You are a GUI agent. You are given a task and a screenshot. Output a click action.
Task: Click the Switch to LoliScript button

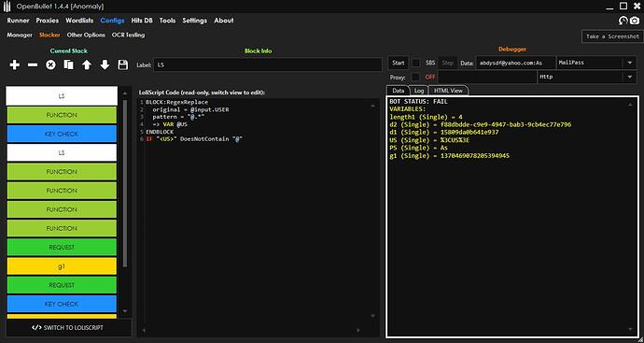68,328
